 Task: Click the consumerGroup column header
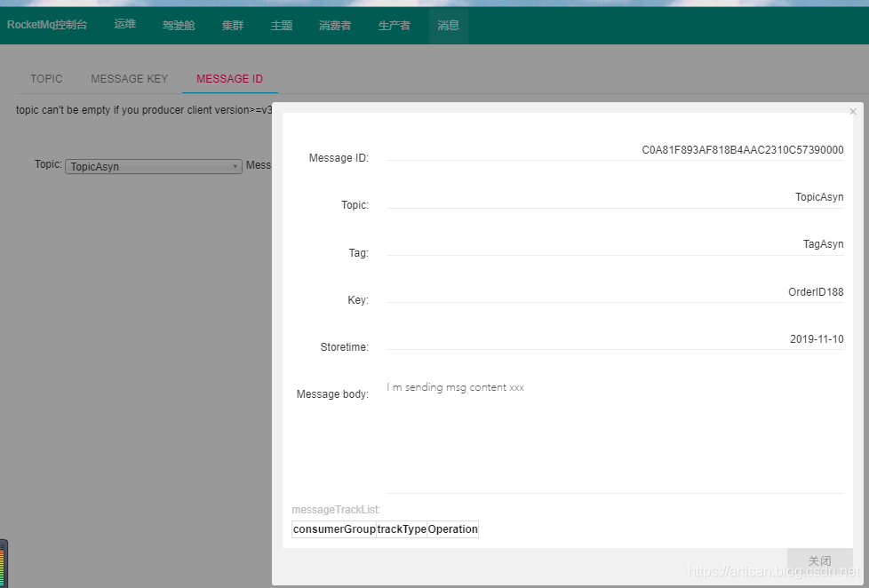pyautogui.click(x=334, y=529)
